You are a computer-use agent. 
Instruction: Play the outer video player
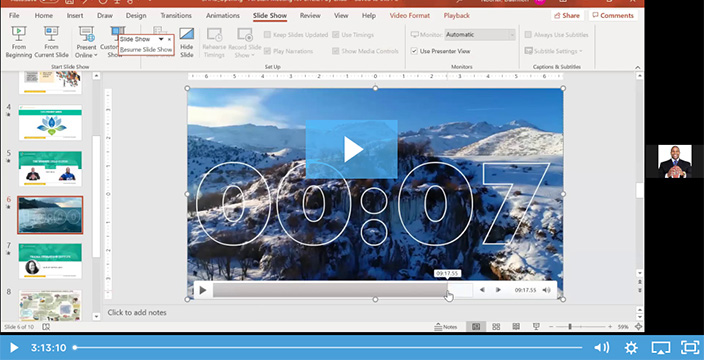[14, 347]
